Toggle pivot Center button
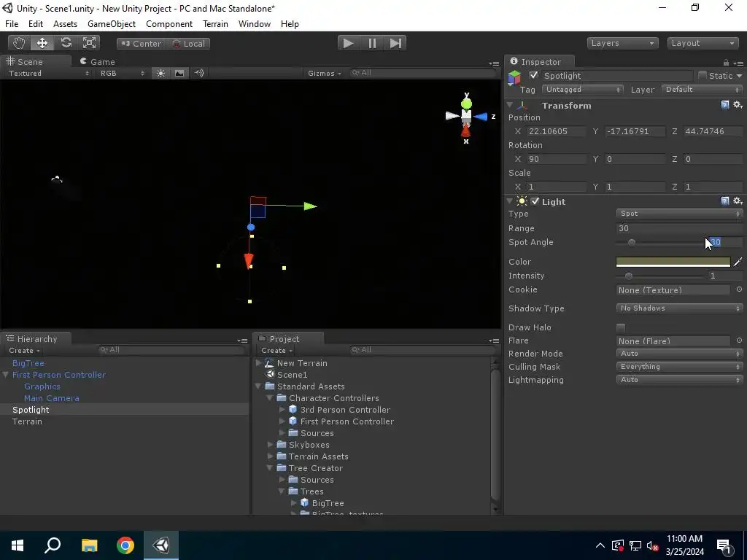Screen dimensions: 747x560 point(141,43)
